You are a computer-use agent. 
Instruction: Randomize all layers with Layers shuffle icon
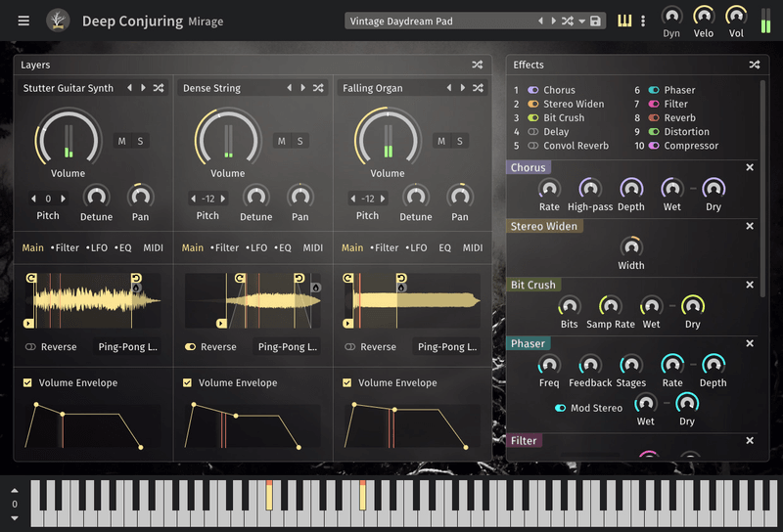pyautogui.click(x=478, y=65)
